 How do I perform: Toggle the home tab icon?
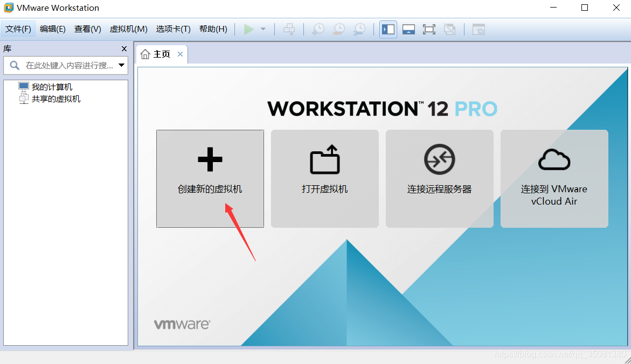coord(145,53)
